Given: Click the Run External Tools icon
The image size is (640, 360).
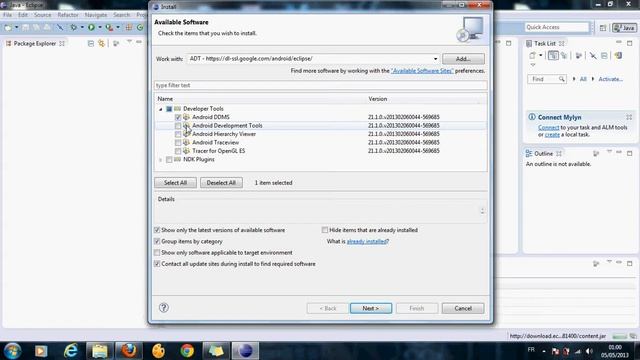Looking at the screenshot, I should click(x=109, y=27).
